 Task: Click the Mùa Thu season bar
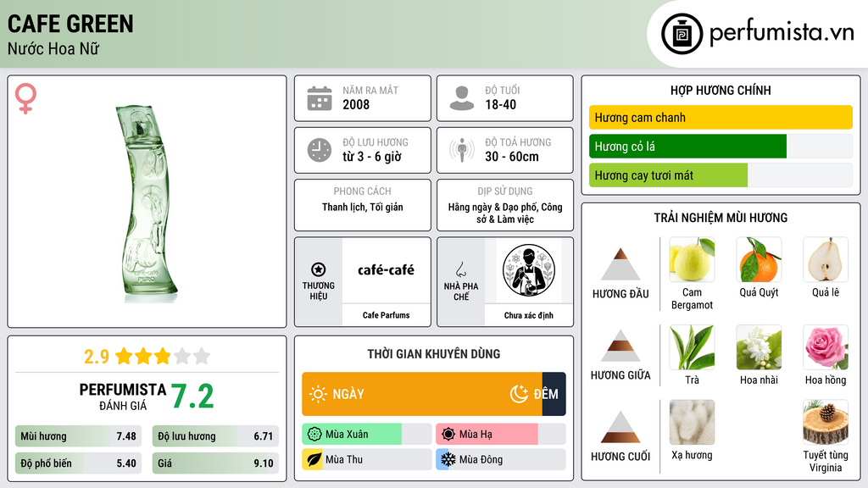[366, 459]
